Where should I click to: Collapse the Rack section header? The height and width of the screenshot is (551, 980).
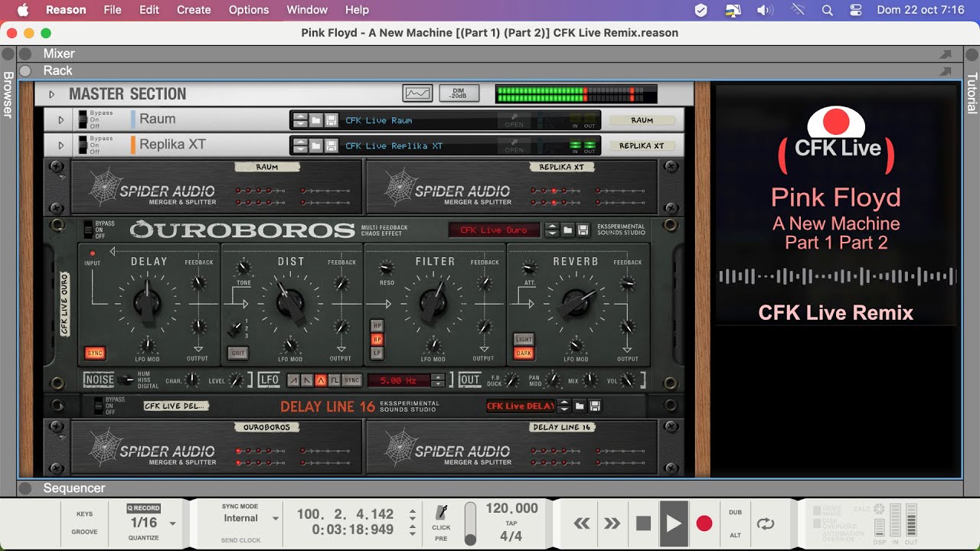(25, 70)
